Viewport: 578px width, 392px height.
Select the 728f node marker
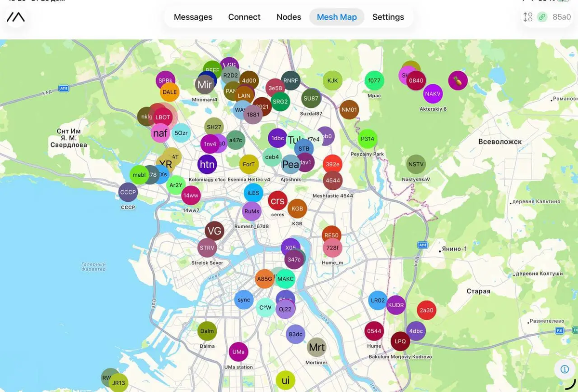tap(332, 248)
